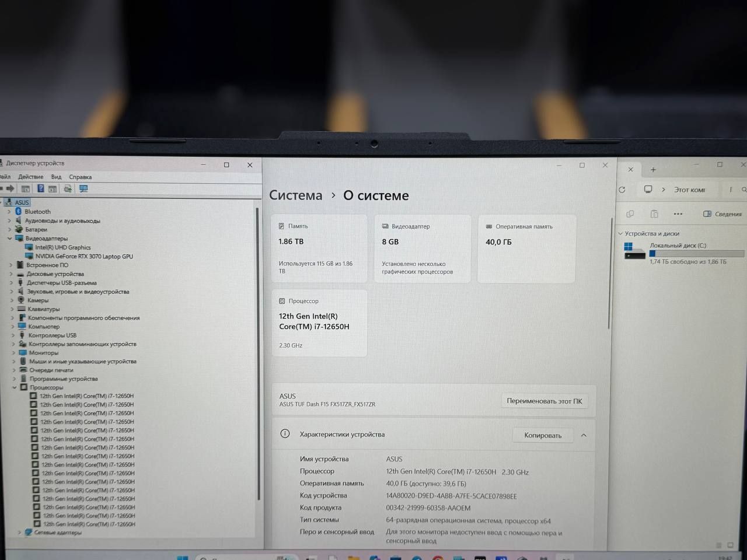Click the Локальный диск (C:) usage bar
This screenshot has width=747, height=560.
[x=696, y=254]
